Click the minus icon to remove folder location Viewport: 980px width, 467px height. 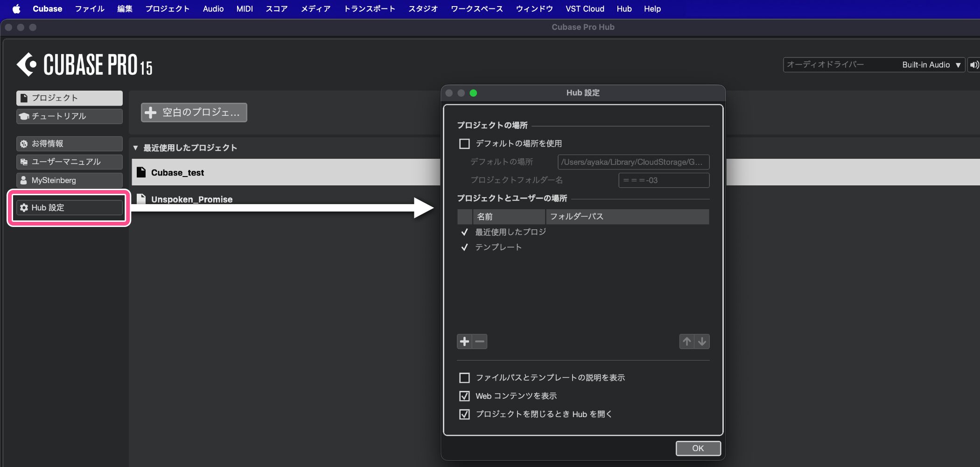[480, 341]
